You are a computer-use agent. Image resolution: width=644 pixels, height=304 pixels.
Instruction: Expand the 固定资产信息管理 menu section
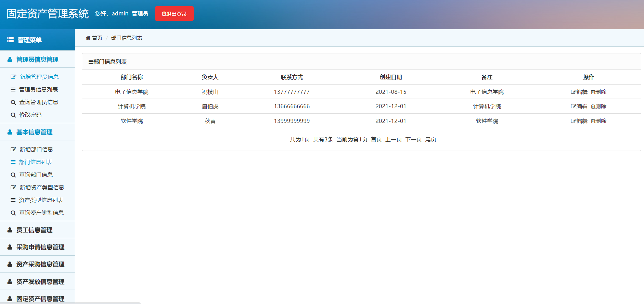click(x=38, y=298)
